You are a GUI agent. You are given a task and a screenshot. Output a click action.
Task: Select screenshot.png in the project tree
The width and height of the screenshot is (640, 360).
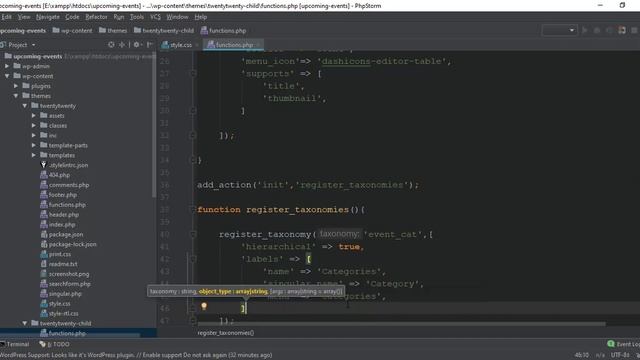pos(65,274)
